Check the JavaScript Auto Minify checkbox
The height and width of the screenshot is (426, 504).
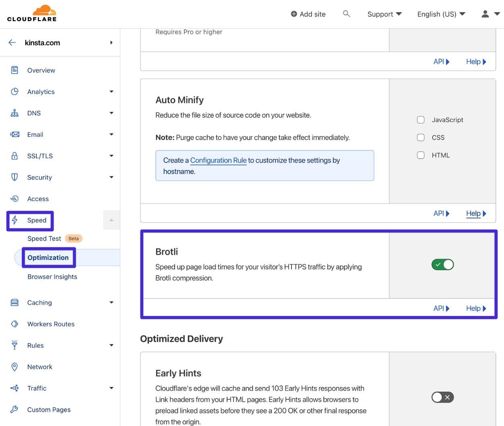point(420,119)
